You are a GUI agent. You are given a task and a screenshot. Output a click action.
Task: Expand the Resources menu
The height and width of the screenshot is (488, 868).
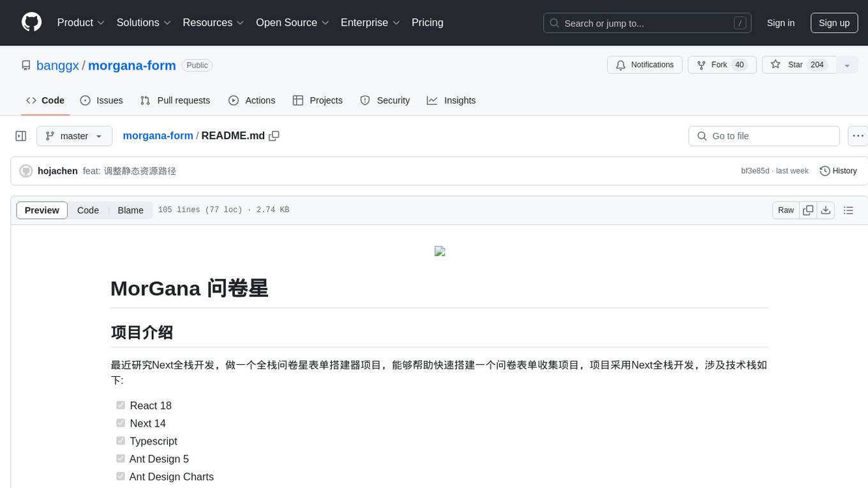pos(213,22)
